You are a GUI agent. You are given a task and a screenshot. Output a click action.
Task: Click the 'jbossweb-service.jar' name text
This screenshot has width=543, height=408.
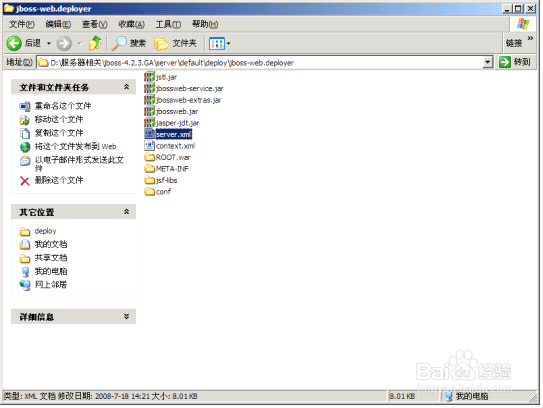[190, 89]
